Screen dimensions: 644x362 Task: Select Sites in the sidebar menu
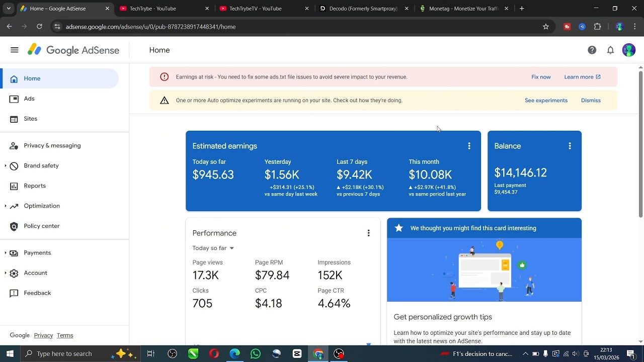pos(60,119)
